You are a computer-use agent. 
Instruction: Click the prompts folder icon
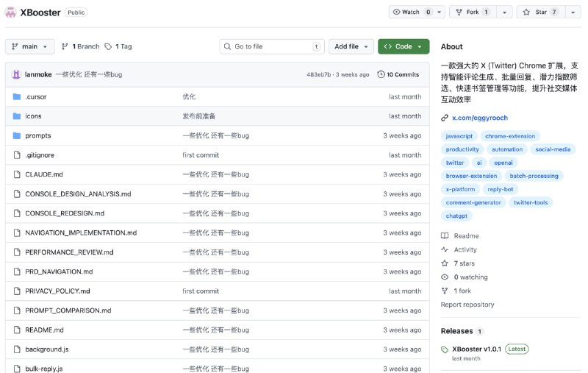click(16, 135)
